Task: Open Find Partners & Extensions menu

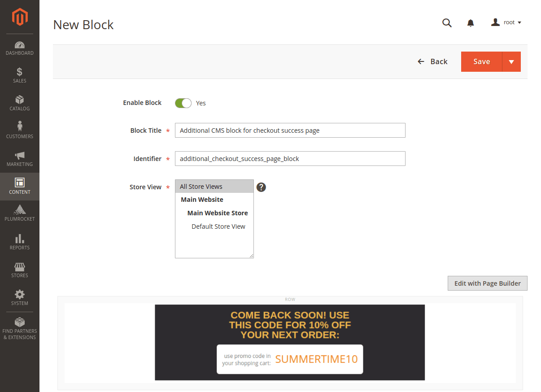Action: [x=20, y=329]
